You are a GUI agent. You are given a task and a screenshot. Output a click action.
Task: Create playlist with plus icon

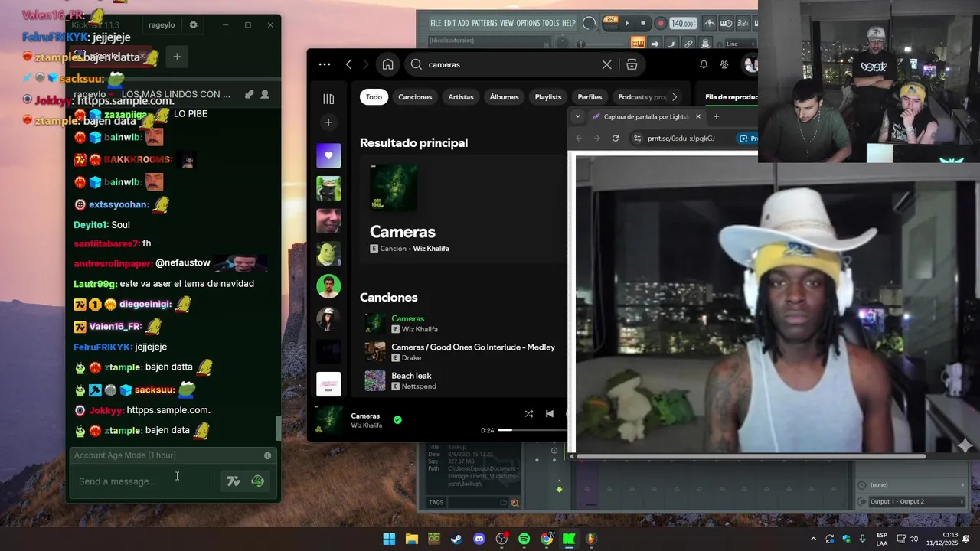(328, 122)
